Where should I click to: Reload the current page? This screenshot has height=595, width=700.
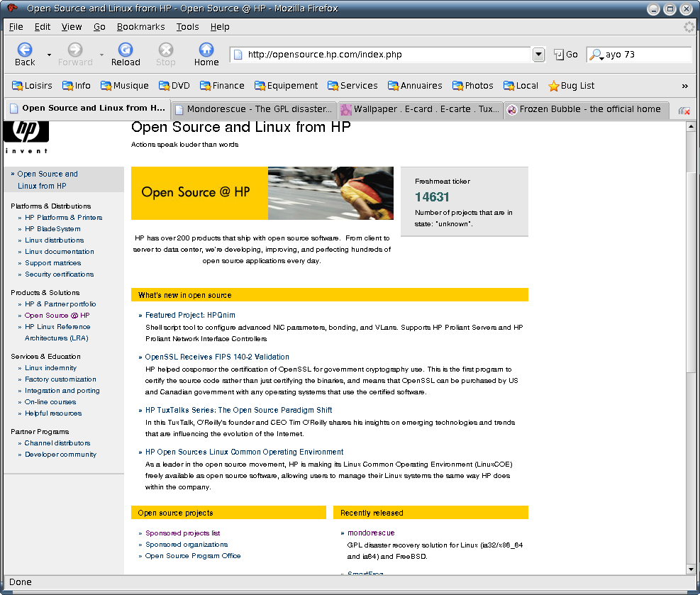[126, 50]
